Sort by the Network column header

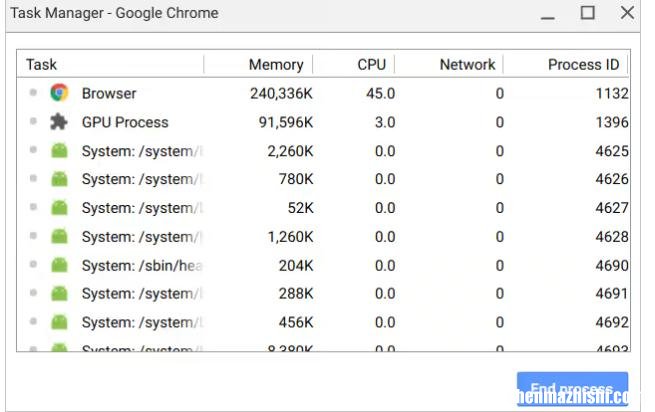pyautogui.click(x=467, y=65)
